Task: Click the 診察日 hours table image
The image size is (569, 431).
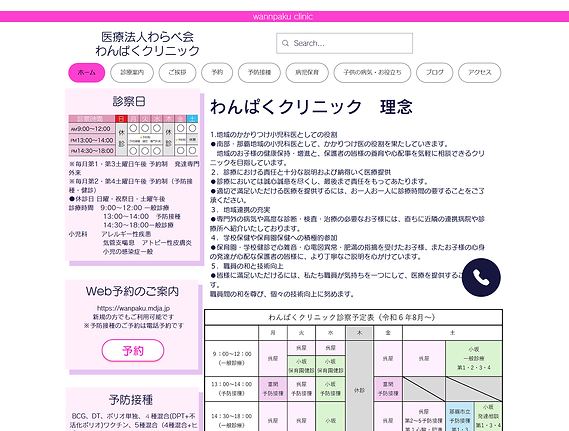Action: (x=133, y=135)
